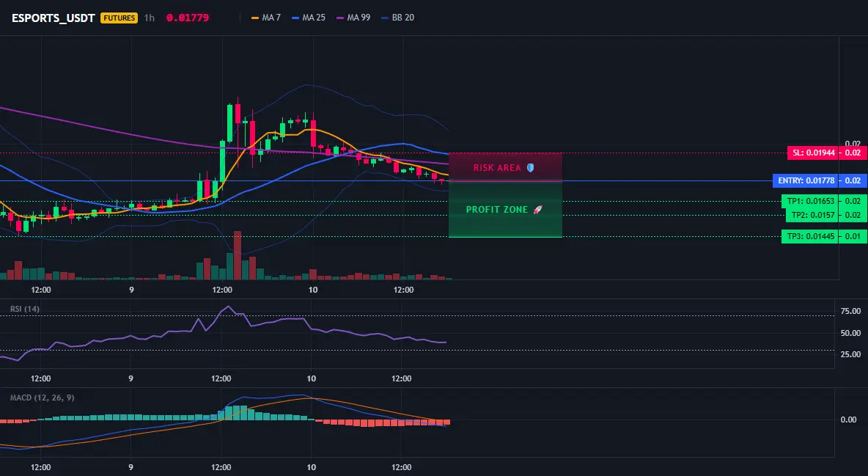Click the blue MA 25 color line marker
This screenshot has height=476, width=868.
(295, 18)
